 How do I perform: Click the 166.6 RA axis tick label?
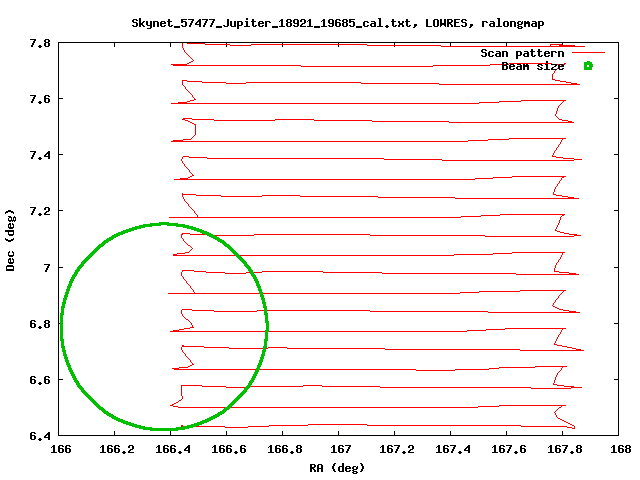(229, 449)
